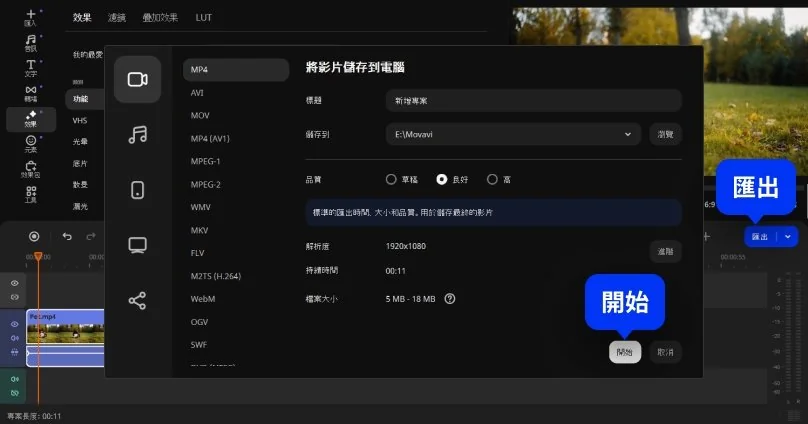808x424 pixels.
Task: Select the Effects (效果) sidebar icon
Action: [30, 118]
